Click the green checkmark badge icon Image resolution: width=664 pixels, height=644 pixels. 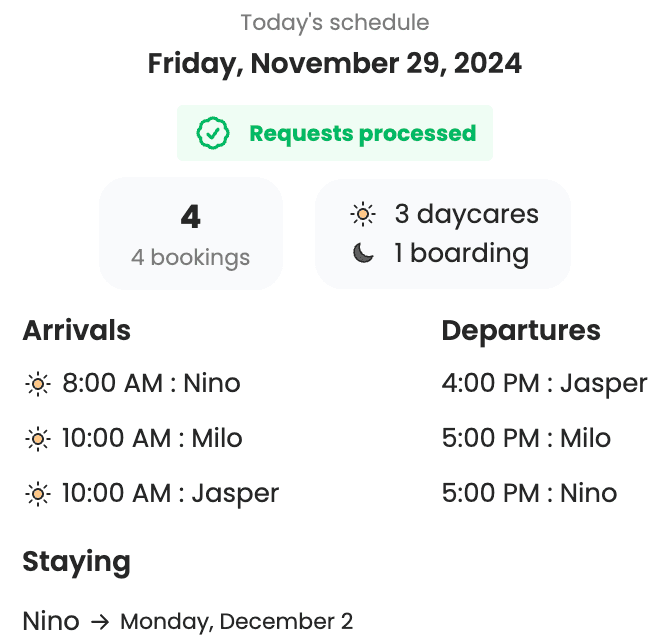(213, 133)
